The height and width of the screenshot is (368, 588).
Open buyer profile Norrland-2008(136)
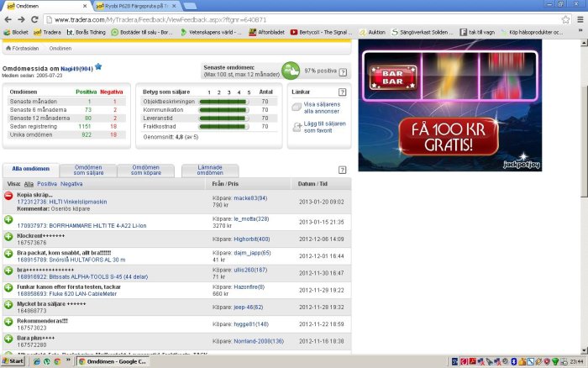coord(259,341)
